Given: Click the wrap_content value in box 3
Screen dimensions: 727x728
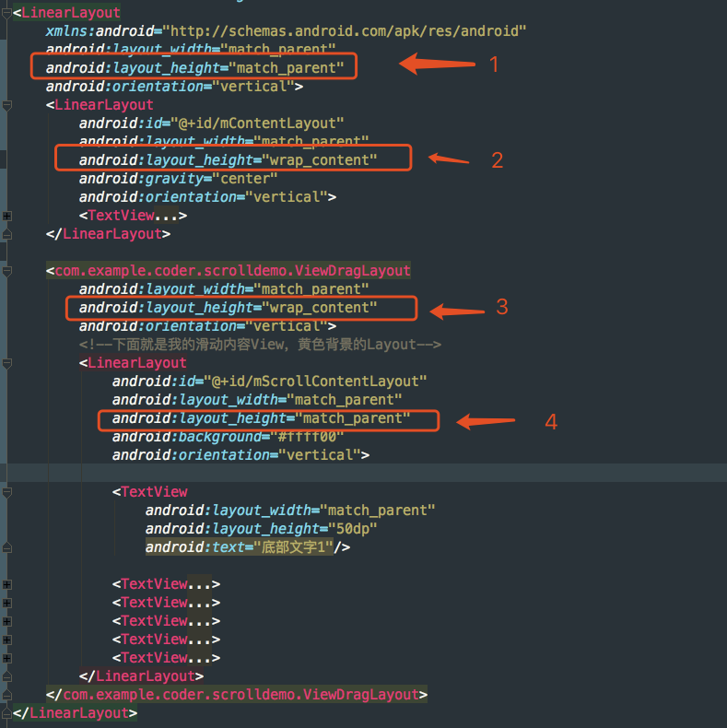Looking at the screenshot, I should coord(320,308).
